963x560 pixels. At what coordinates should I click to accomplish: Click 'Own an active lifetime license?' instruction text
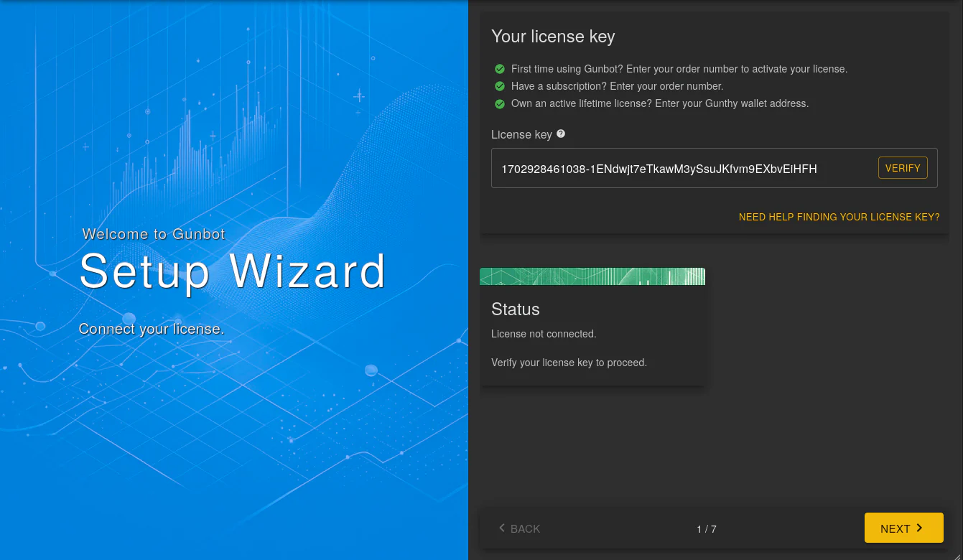point(660,103)
